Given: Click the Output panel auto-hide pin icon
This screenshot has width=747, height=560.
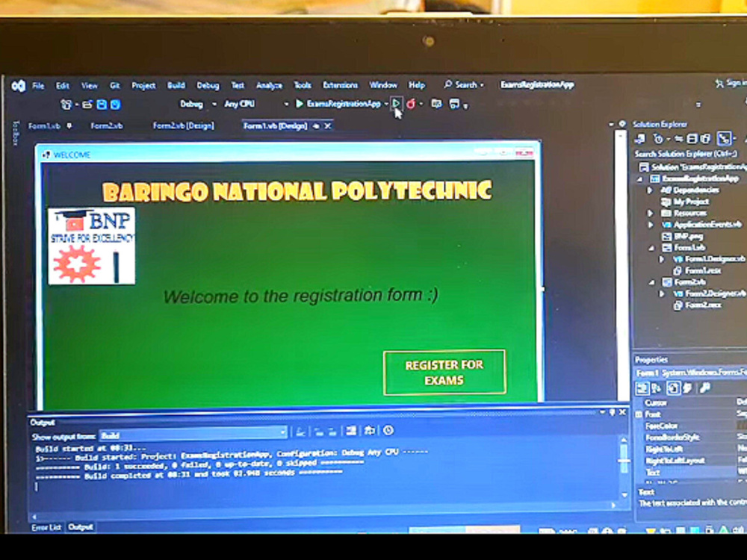Looking at the screenshot, I should 613,412.
